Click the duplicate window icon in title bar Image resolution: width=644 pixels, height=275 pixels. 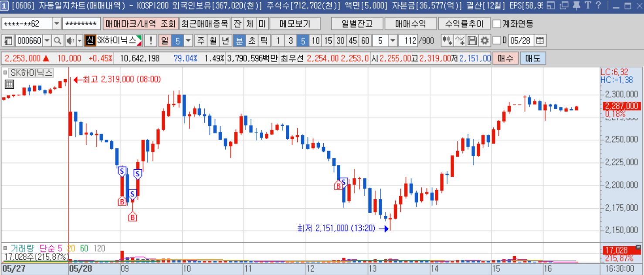coord(564,6)
